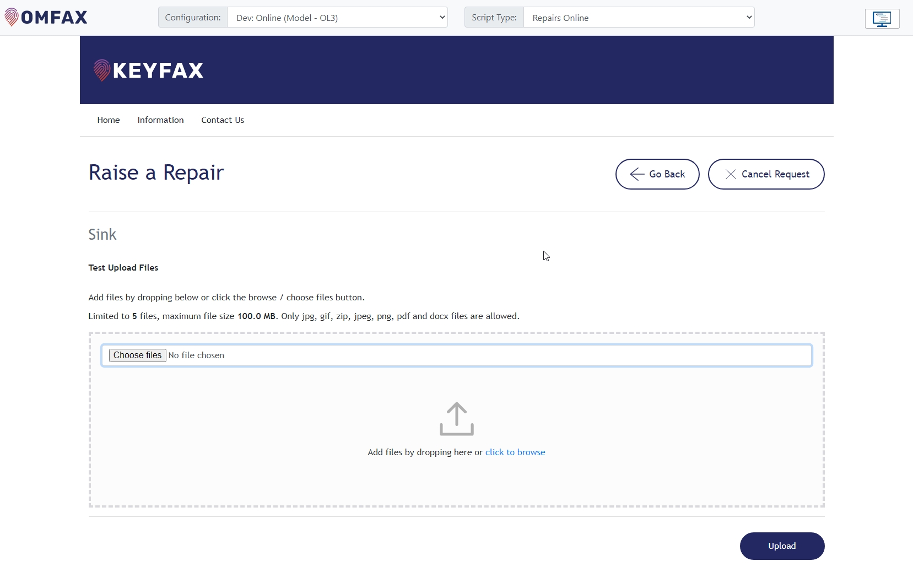Click the monitor screen icon button

coord(882,19)
